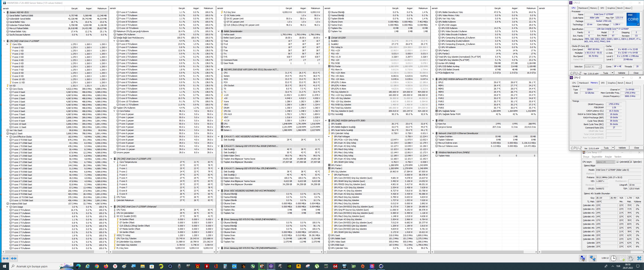Click the first panel's Gerçek column header

coord(72,8)
